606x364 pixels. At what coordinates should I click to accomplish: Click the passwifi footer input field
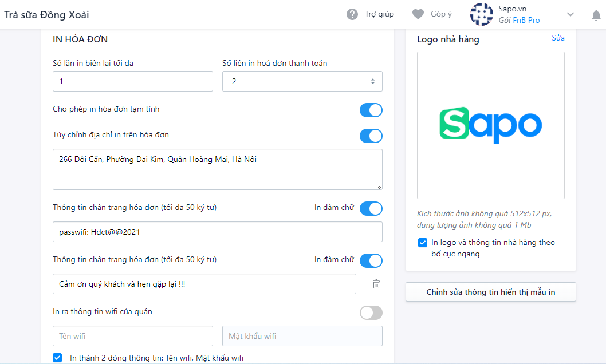218,232
